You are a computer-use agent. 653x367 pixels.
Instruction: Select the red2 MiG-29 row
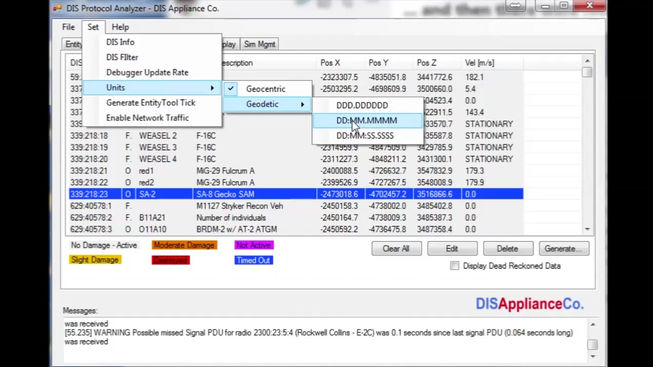296,182
